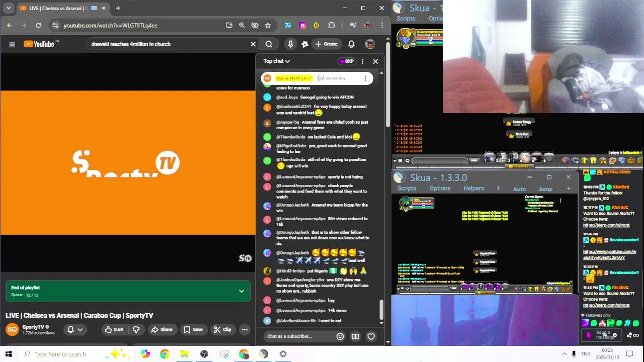This screenshot has width=644, height=362.
Task: Click the 0XP purple badge in chat
Action: coord(347,61)
